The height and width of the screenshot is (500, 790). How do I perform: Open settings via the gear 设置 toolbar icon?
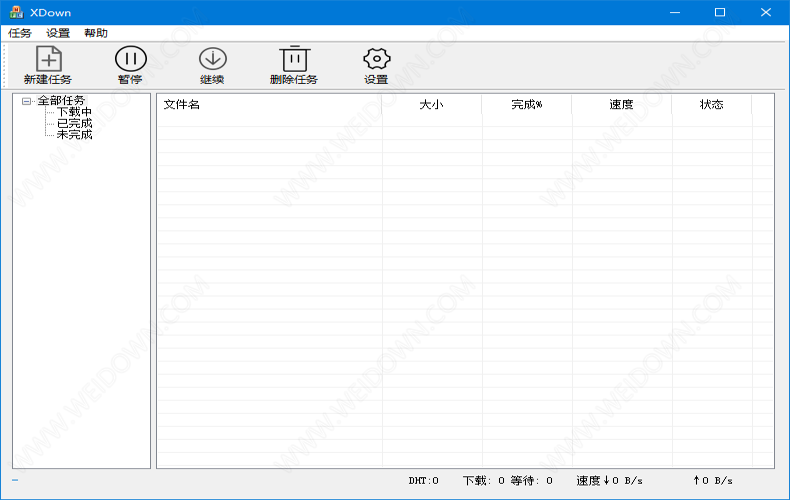point(376,59)
